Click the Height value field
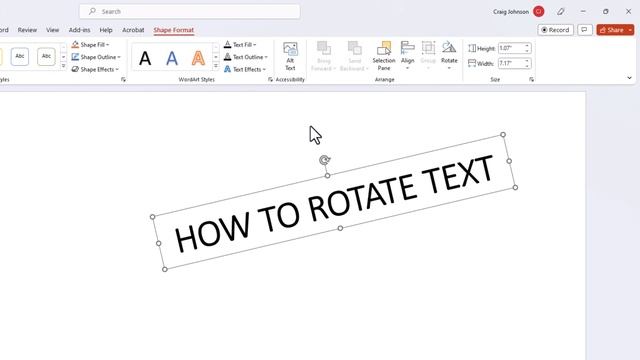The width and height of the screenshot is (640, 360). pyautogui.click(x=511, y=48)
